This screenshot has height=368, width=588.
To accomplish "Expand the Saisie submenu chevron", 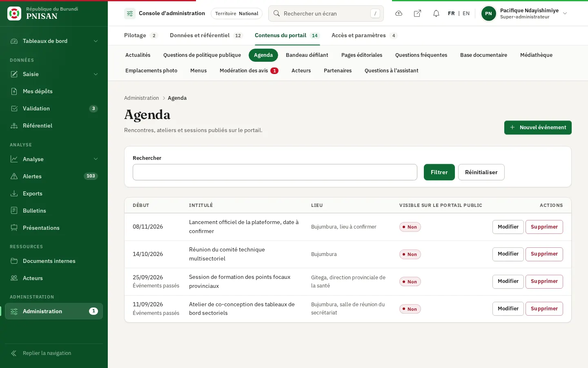I will (x=96, y=74).
